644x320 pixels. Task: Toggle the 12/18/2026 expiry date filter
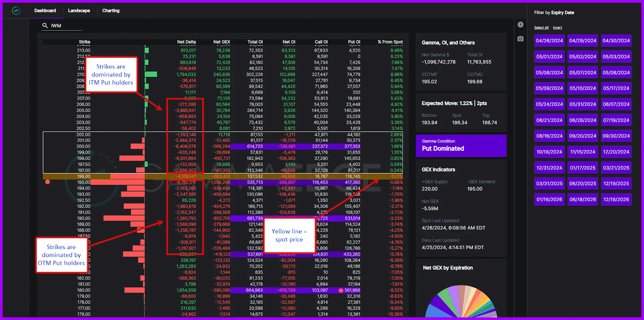point(616,199)
